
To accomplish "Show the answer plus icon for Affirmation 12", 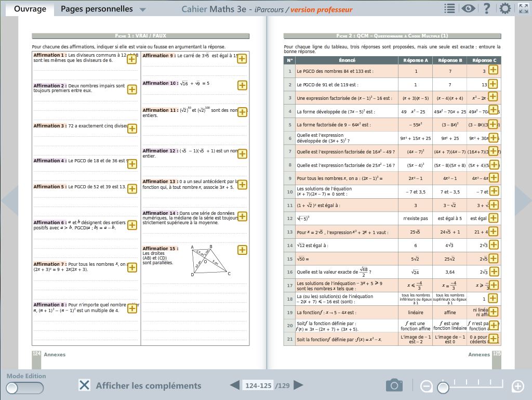I will point(242,154).
